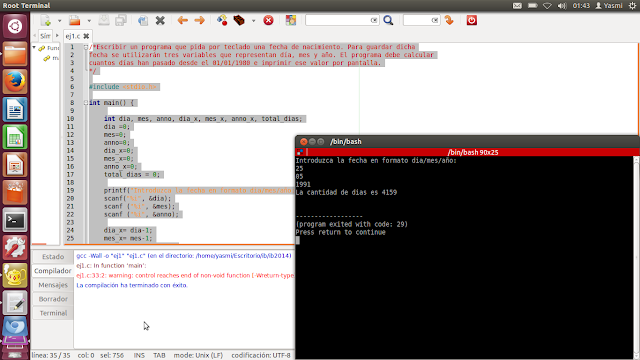640x360 pixels.
Task: Open the build options dropdown arrow
Action: pyautogui.click(x=253, y=20)
